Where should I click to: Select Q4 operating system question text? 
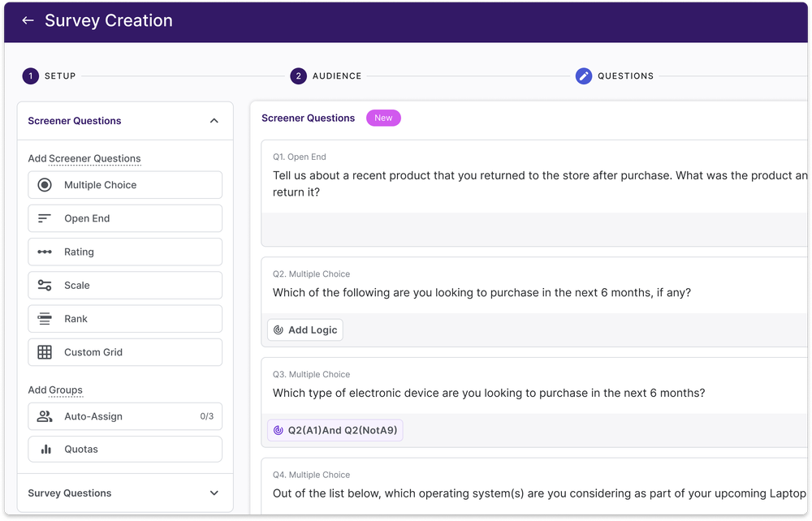pyautogui.click(x=539, y=493)
